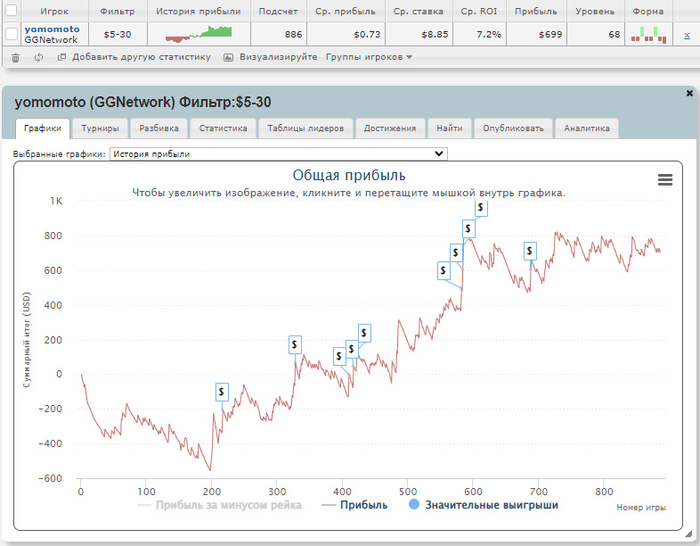The width and height of the screenshot is (700, 546).
Task: Sort by the Фильтр column header
Action: (x=117, y=12)
